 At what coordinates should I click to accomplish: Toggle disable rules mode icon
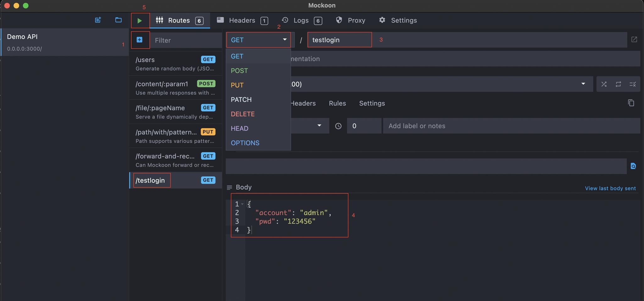pyautogui.click(x=633, y=84)
